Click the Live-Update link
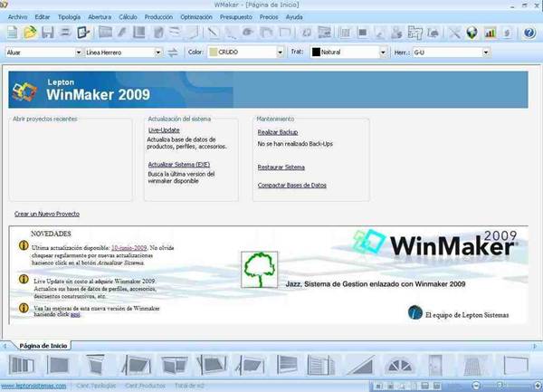543x392 pixels. pos(164,130)
